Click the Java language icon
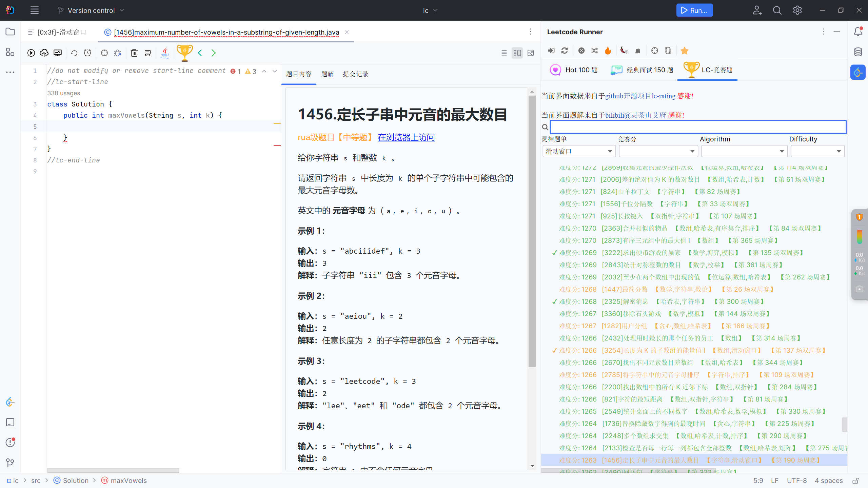 165,53
